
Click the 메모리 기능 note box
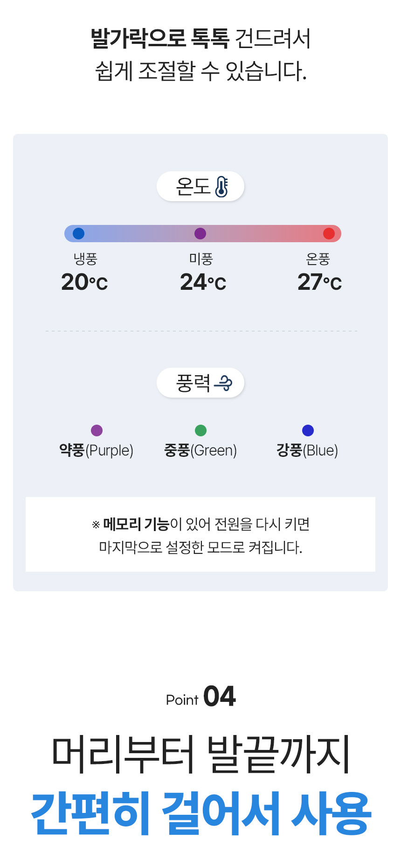coord(200,534)
